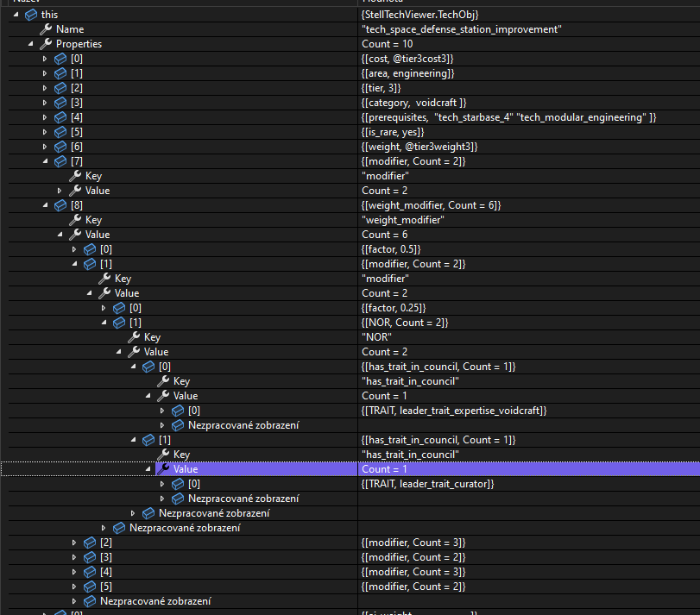The image size is (700, 615).
Task: Collapse the Properties node
Action: pos(31,44)
